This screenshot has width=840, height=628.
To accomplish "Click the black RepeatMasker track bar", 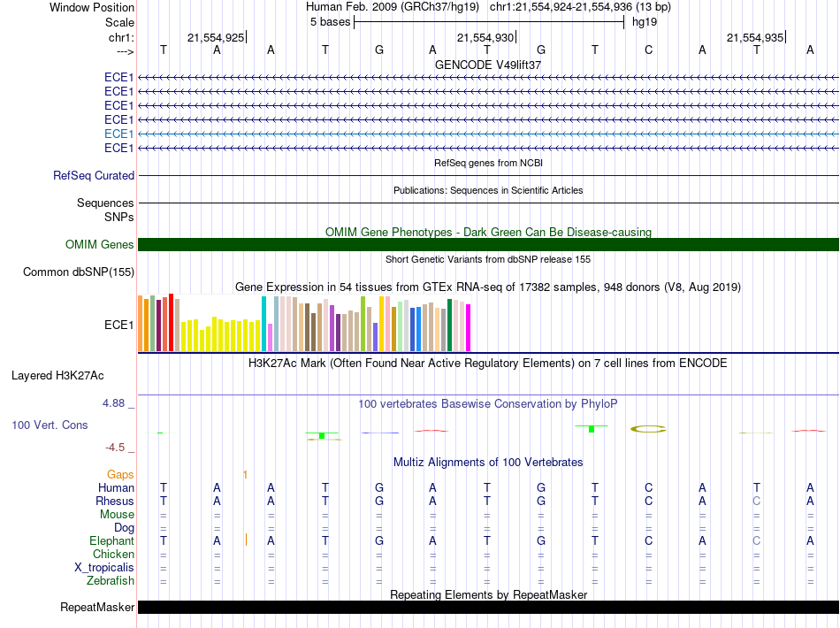I will click(x=488, y=607).
